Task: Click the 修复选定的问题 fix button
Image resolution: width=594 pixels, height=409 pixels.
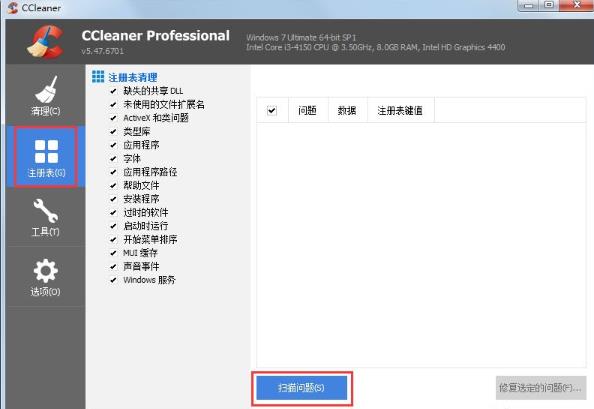Action: click(541, 388)
